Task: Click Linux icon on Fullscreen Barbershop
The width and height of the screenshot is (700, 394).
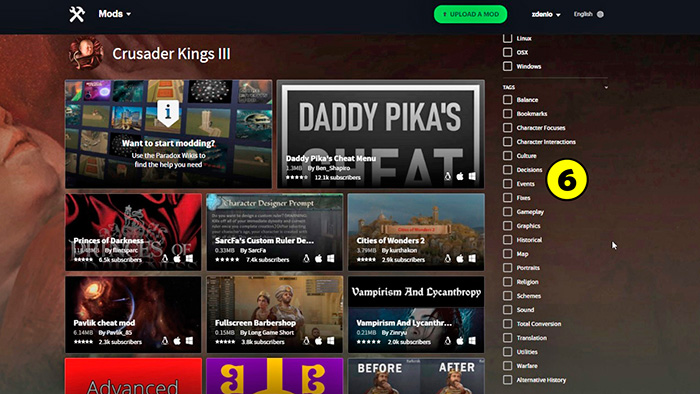Action: pyautogui.click(x=306, y=341)
